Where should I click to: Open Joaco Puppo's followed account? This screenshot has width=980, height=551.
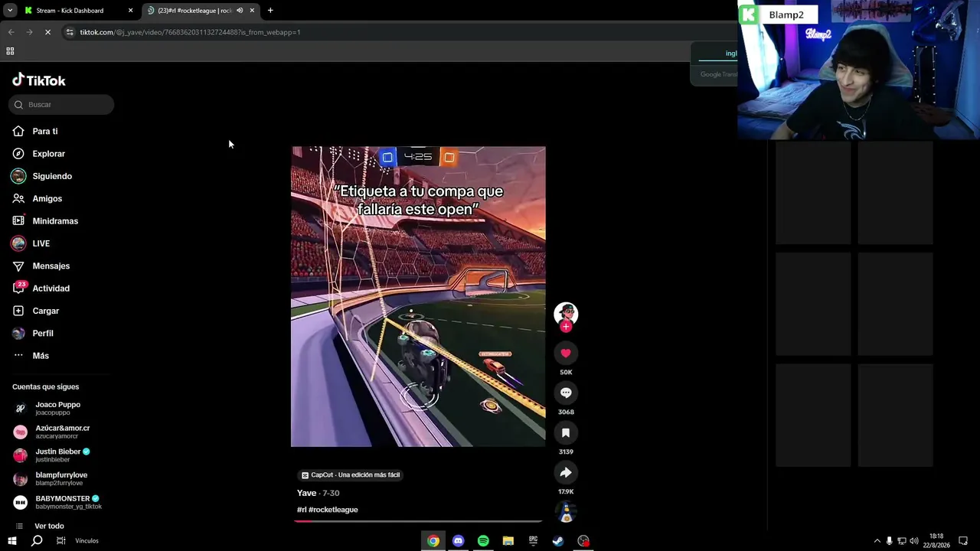tap(57, 409)
